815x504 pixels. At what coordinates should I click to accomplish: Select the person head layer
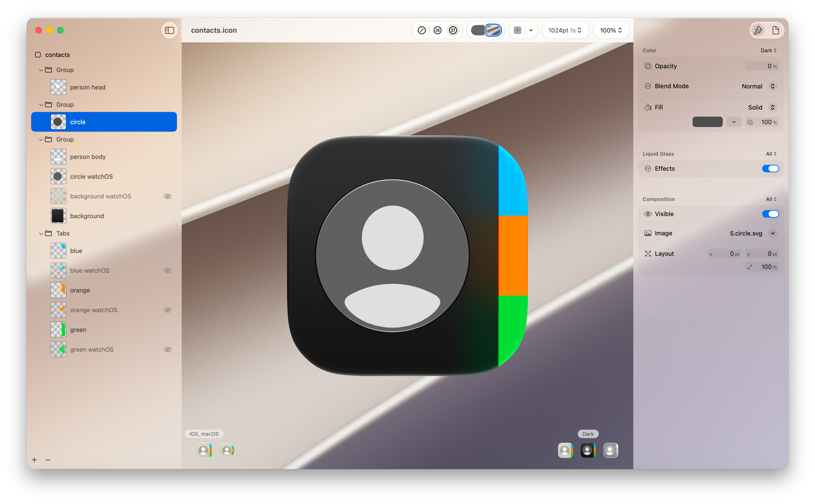104,87
